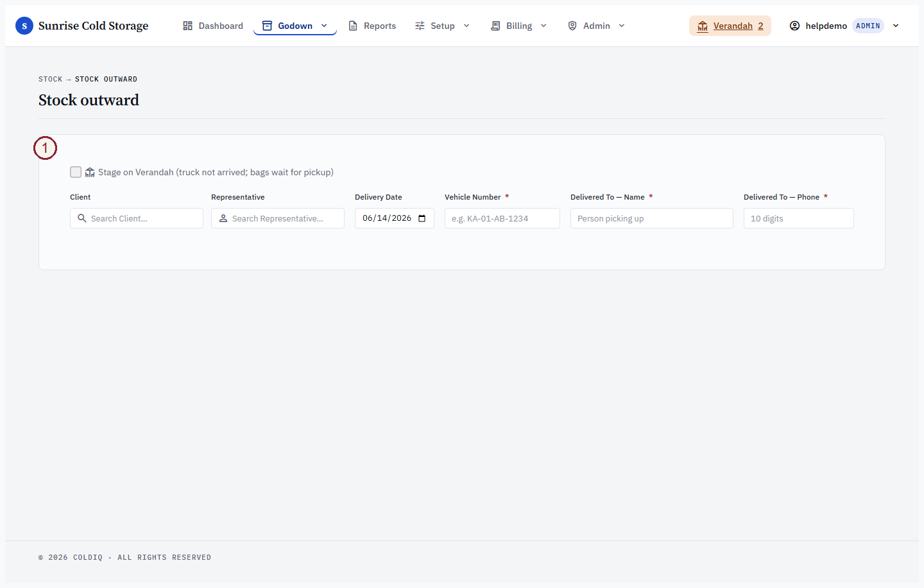Open the calendar picker for Delivery Date
This screenshot has width=924, height=588.
[422, 218]
